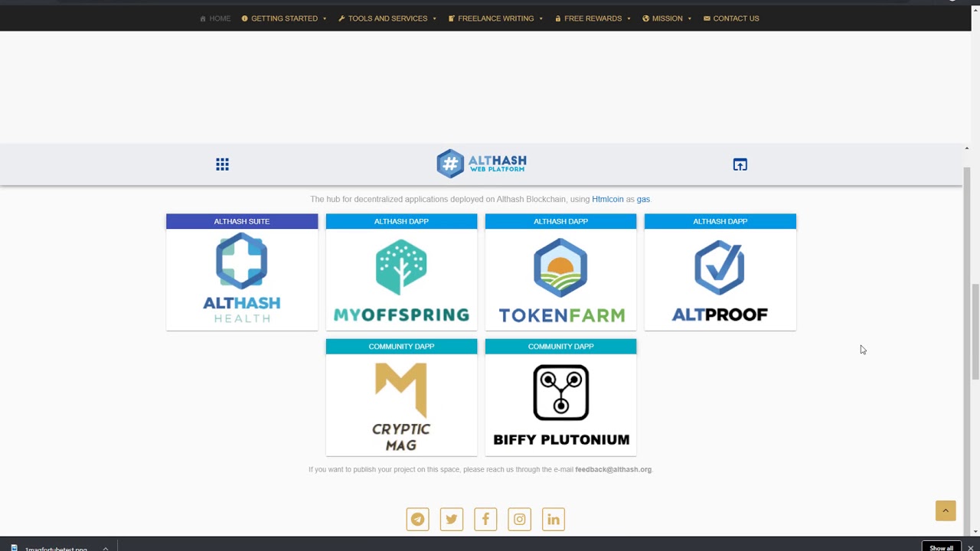Expand the Getting Started menu

tap(284, 18)
